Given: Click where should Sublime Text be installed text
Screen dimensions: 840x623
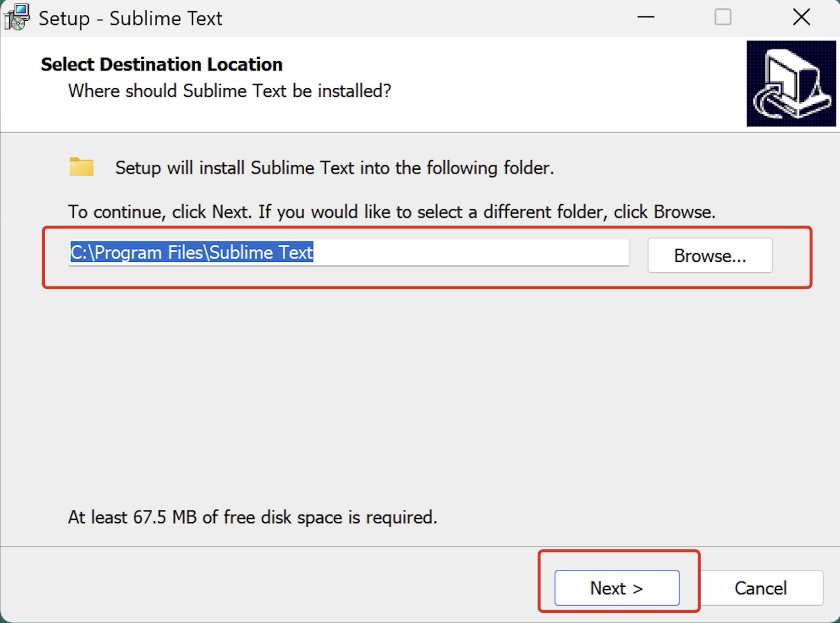Looking at the screenshot, I should coord(229,91).
